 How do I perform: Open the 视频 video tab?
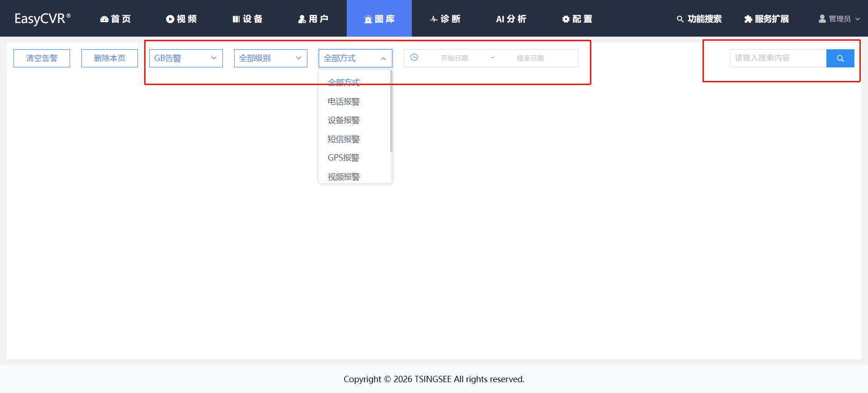point(181,19)
